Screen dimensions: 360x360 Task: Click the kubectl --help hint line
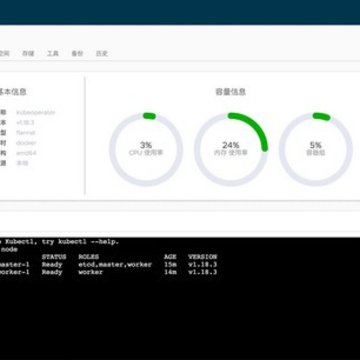(59, 242)
